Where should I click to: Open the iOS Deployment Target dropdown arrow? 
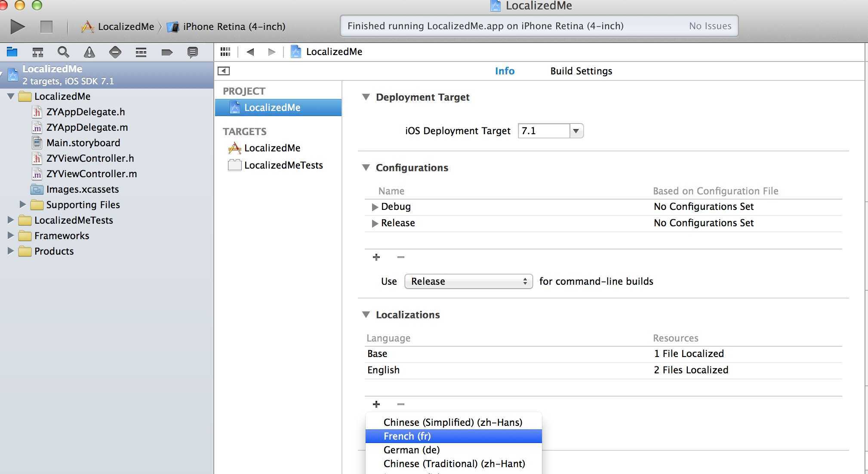(x=576, y=131)
